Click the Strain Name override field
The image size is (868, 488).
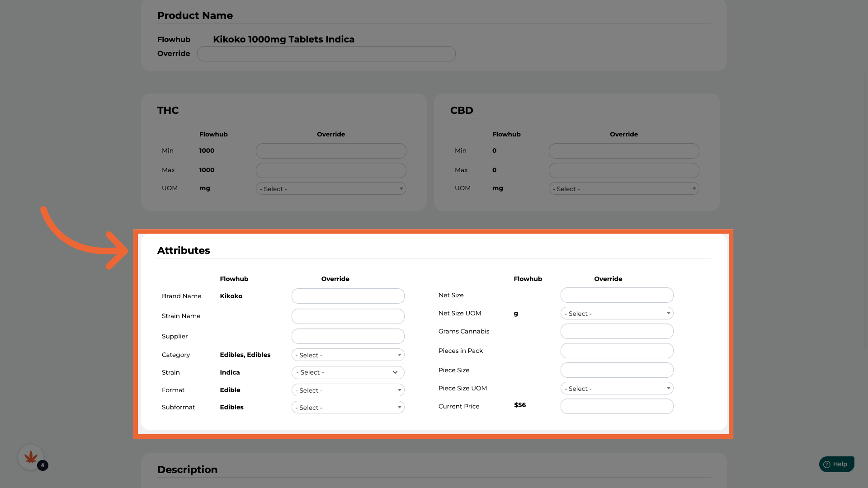pyautogui.click(x=348, y=316)
